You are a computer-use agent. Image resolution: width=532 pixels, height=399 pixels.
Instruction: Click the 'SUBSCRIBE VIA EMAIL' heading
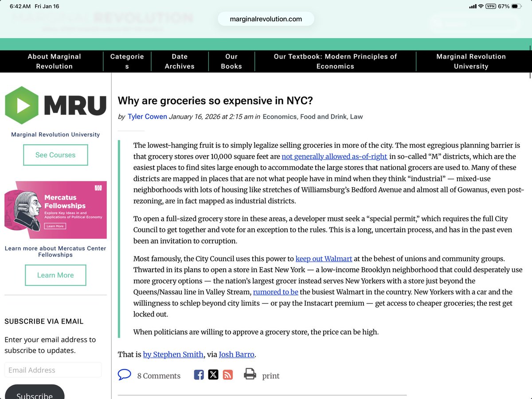(44, 321)
